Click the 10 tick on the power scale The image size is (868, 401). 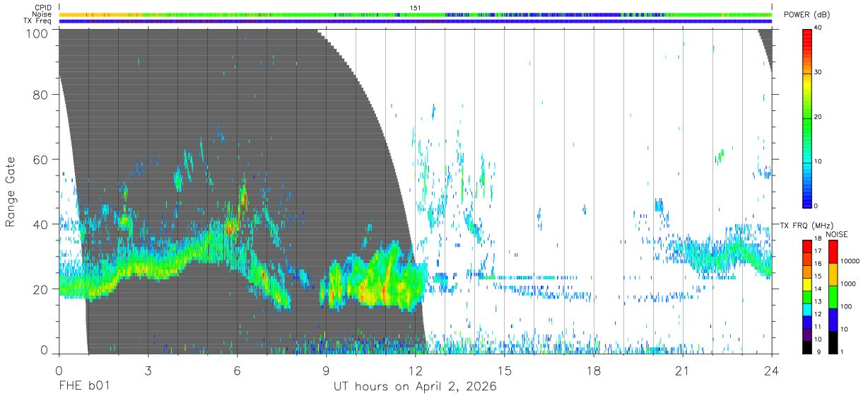pyautogui.click(x=818, y=162)
